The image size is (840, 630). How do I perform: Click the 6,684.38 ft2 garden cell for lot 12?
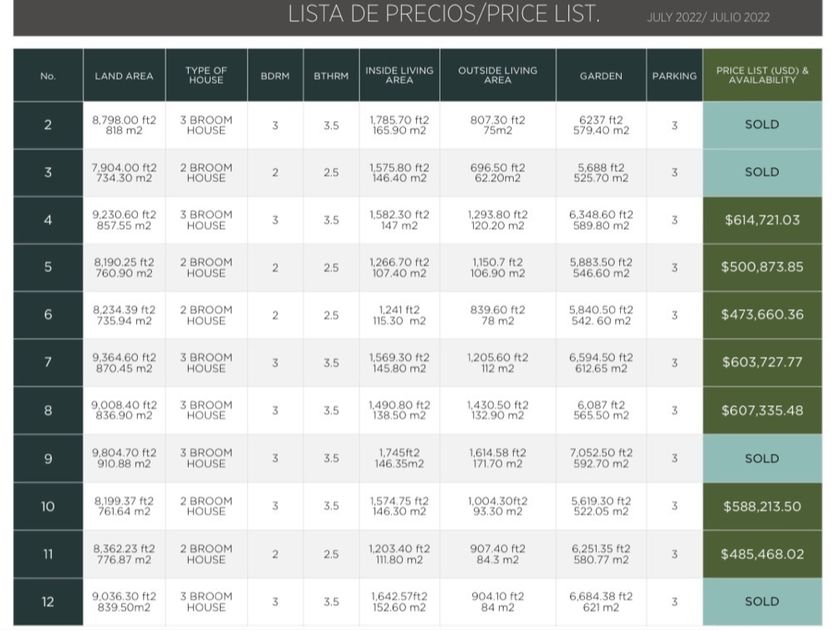[x=600, y=601]
